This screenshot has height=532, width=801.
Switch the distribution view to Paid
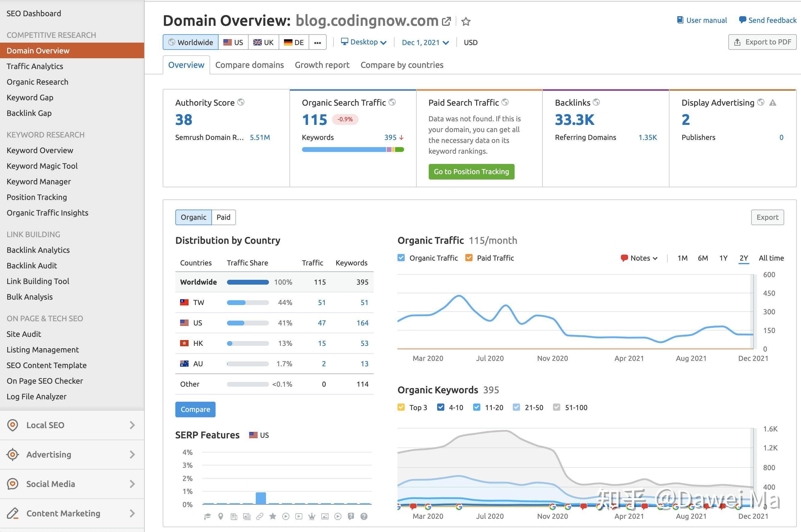pyautogui.click(x=224, y=217)
